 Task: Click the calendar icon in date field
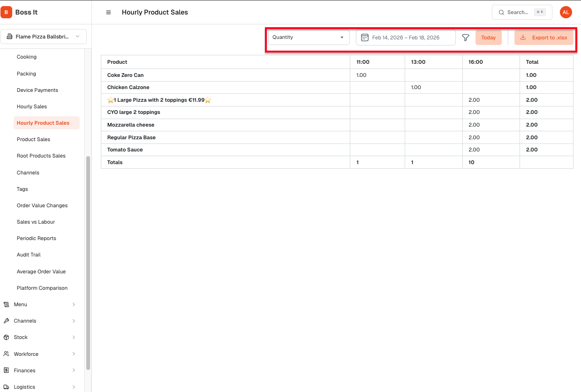[x=365, y=38]
